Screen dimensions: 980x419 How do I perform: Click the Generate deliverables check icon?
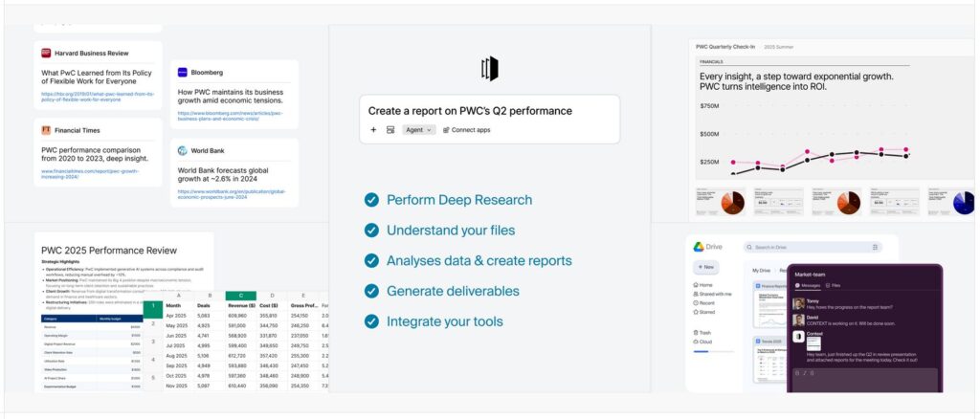371,291
